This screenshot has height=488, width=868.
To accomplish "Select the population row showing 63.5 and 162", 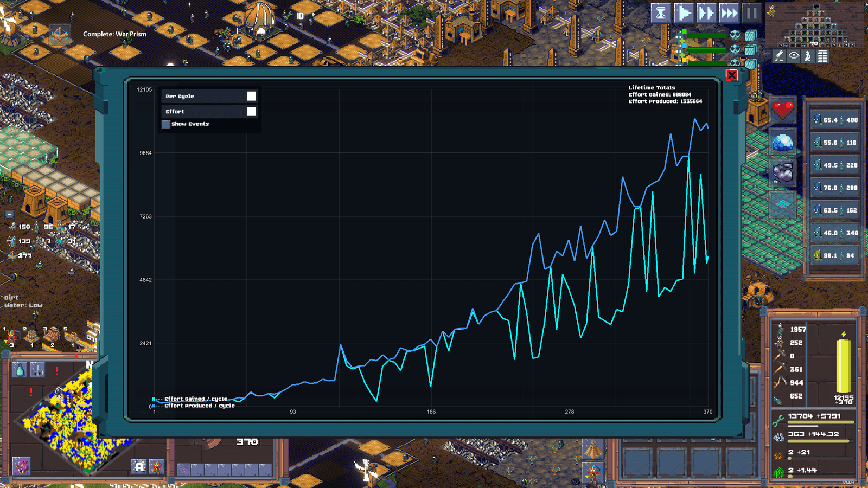I will point(835,210).
